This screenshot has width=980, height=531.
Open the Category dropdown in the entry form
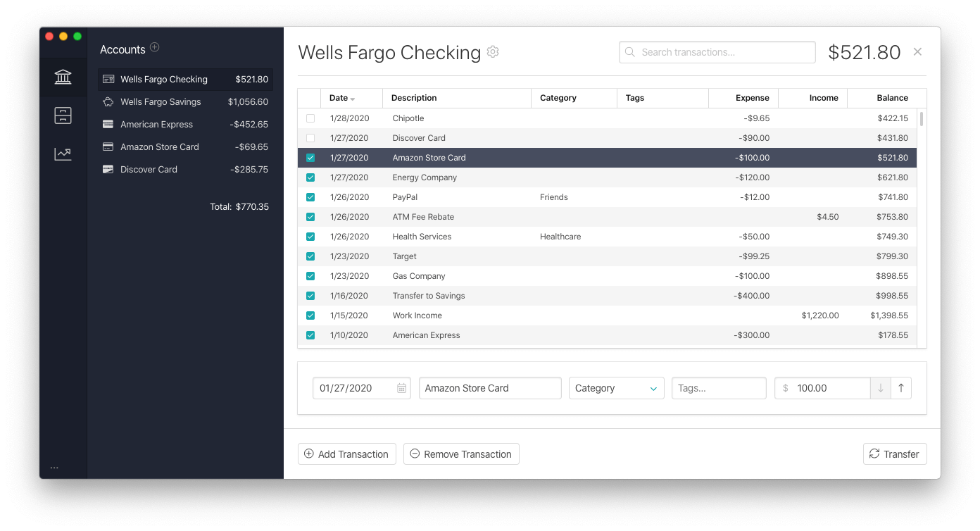pos(616,388)
